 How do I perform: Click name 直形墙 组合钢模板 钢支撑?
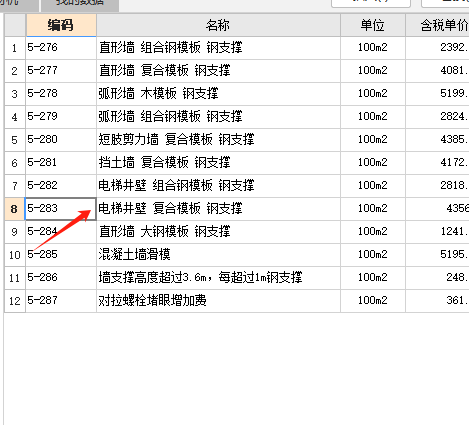coord(218,48)
